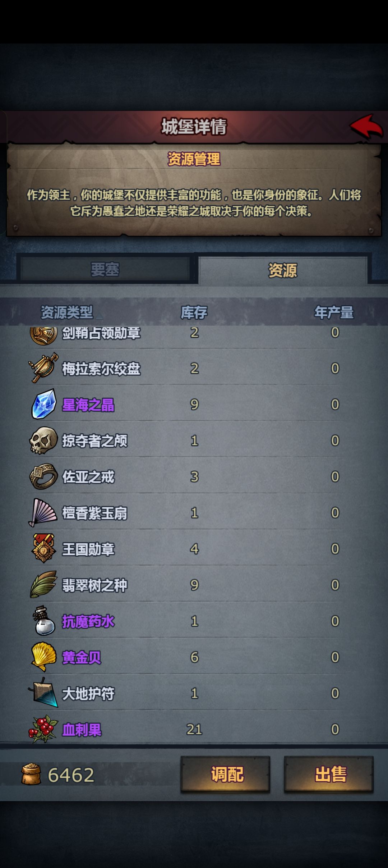
Task: Select the 大地护符 amulet icon
Action: click(x=43, y=693)
